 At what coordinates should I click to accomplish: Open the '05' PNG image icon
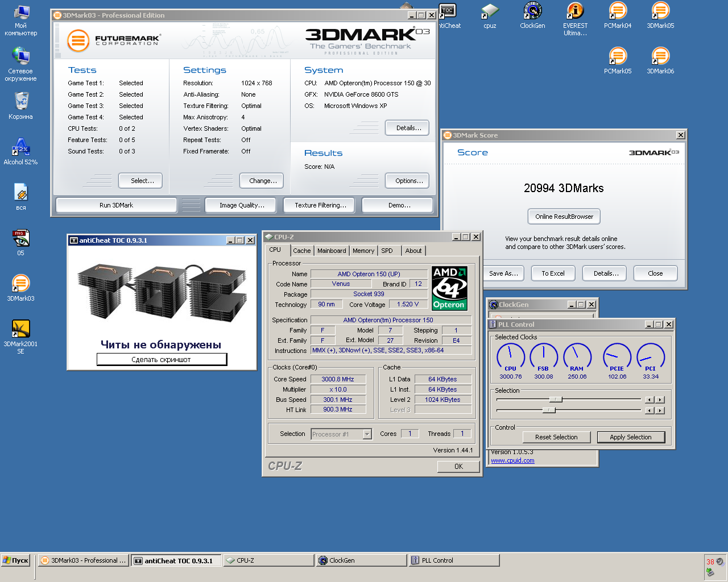pyautogui.click(x=21, y=242)
